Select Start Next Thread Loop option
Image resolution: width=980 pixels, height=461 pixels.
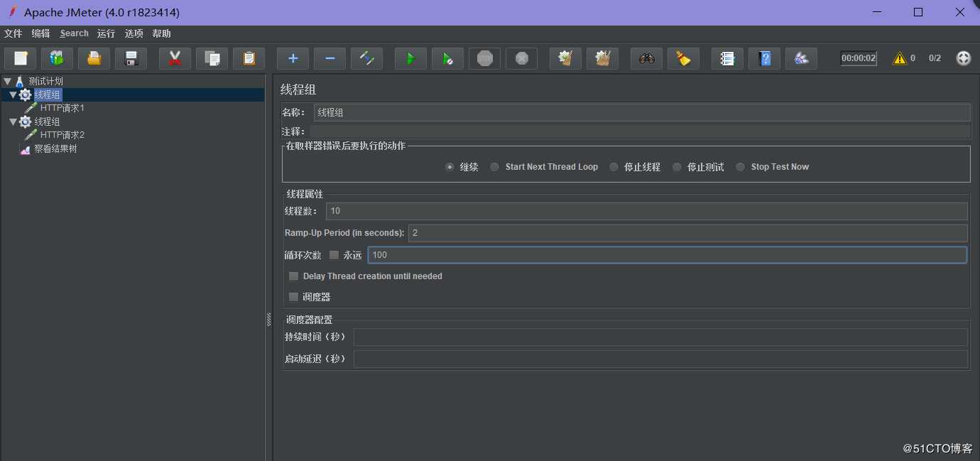click(495, 167)
